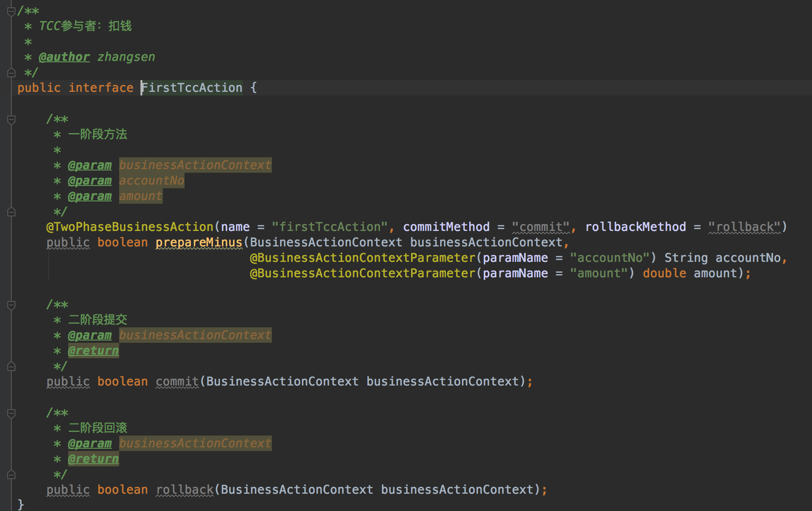Click @BusinessActionContextParameter annotation for amount
Viewport: 812px width, 511px height.
click(x=362, y=273)
